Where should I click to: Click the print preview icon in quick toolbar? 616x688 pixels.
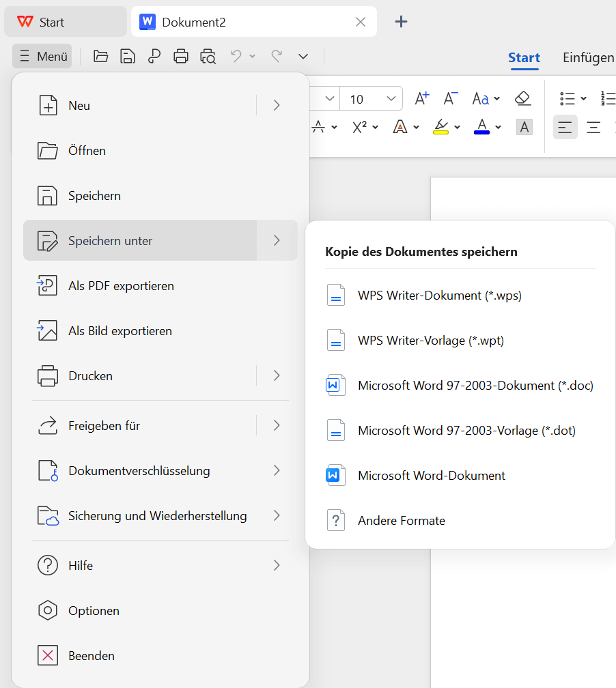pyautogui.click(x=208, y=57)
